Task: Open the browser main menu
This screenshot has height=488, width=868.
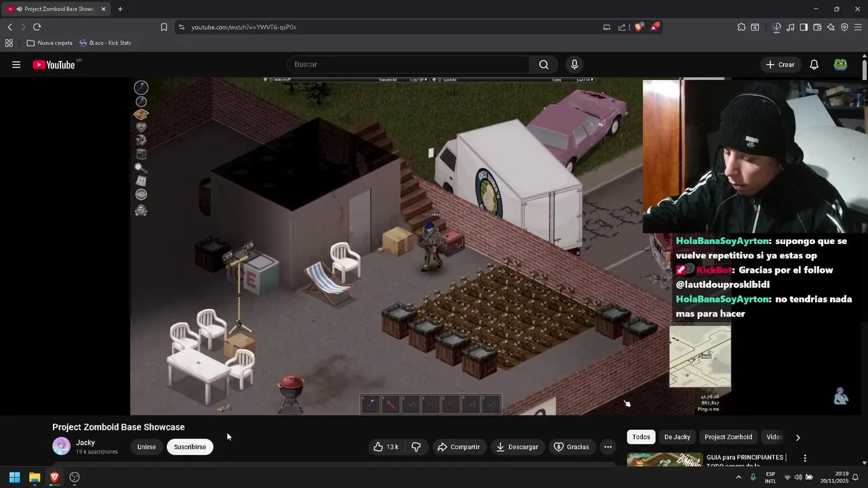Action: pyautogui.click(x=858, y=27)
